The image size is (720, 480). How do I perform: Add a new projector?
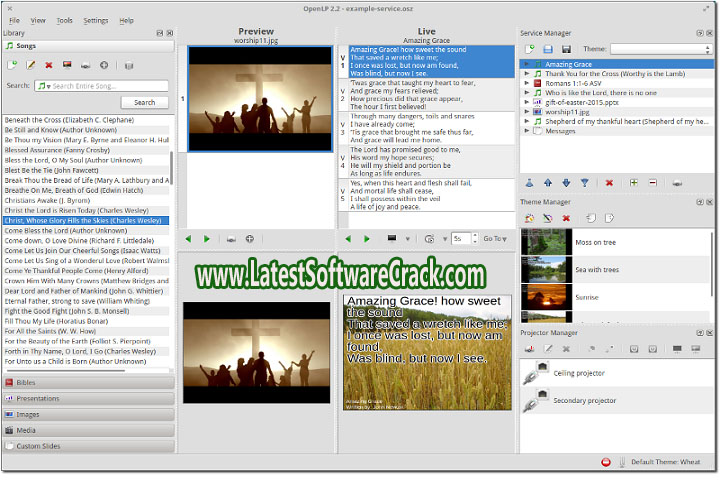tap(529, 349)
